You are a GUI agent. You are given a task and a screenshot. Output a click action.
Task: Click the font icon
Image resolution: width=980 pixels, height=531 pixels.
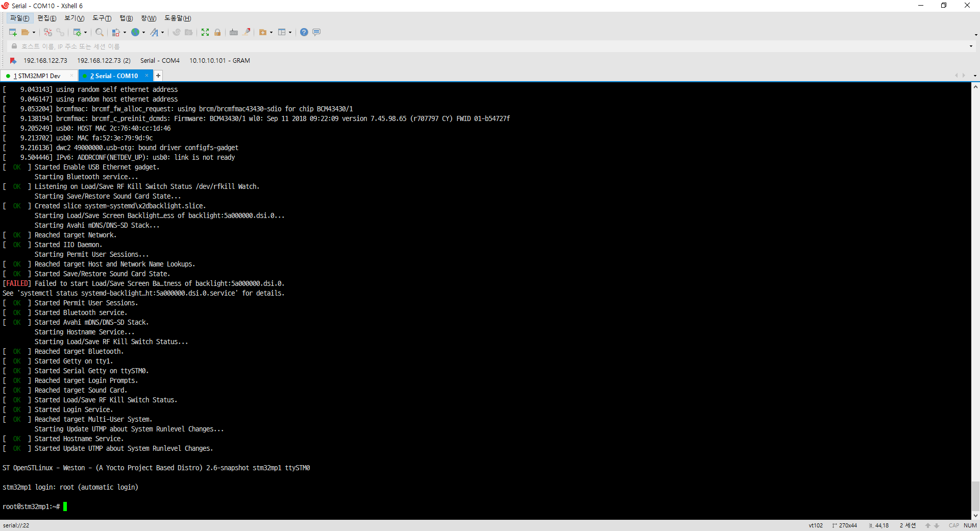[x=154, y=32]
